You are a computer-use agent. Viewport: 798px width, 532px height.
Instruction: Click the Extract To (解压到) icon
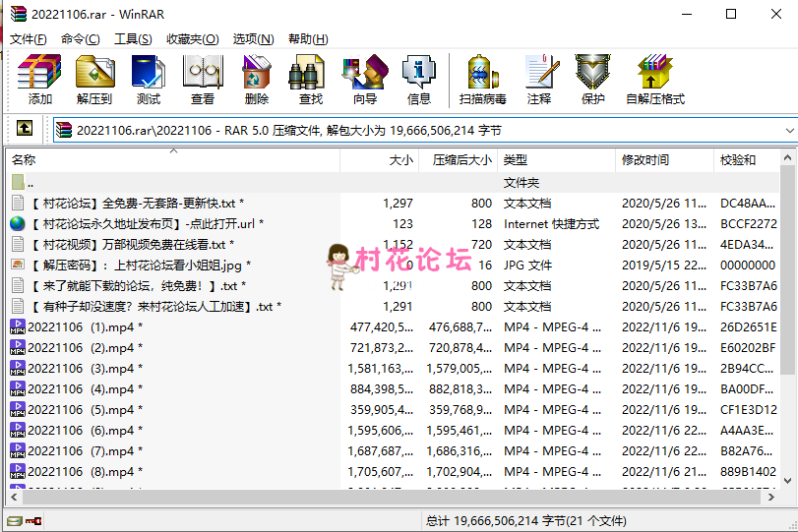coord(94,80)
